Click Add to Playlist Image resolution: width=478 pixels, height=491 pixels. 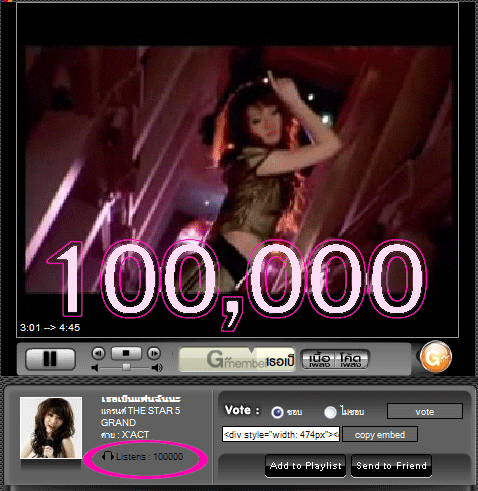[306, 466]
